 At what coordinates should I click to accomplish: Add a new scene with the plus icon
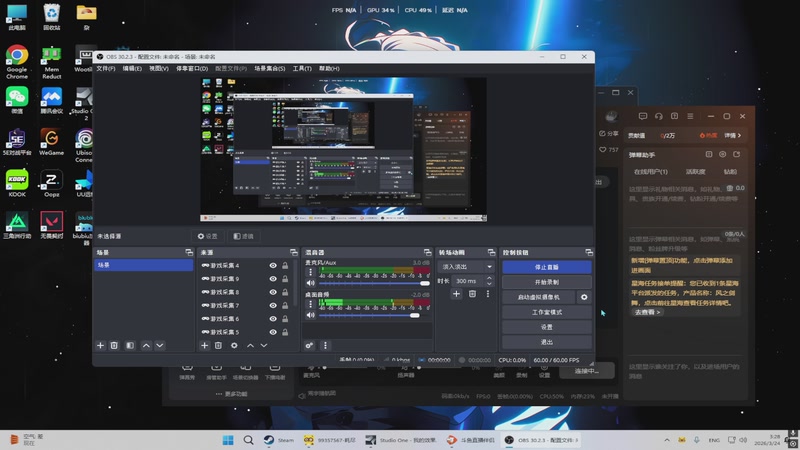[100, 345]
